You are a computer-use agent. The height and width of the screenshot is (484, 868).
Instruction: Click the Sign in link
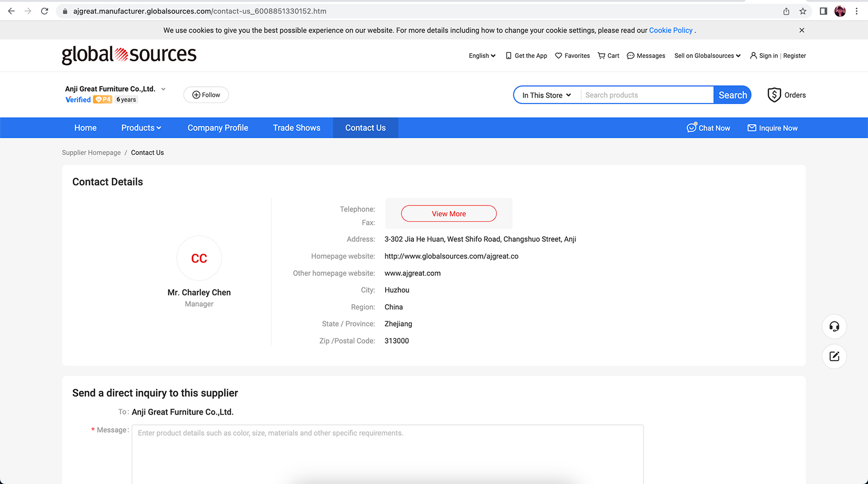click(768, 56)
